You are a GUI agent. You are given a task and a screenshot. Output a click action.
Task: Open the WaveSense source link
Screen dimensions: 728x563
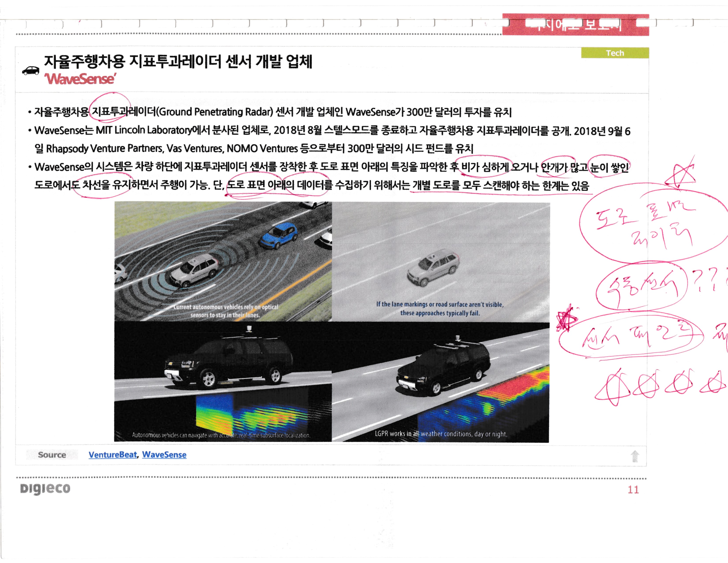pyautogui.click(x=164, y=455)
